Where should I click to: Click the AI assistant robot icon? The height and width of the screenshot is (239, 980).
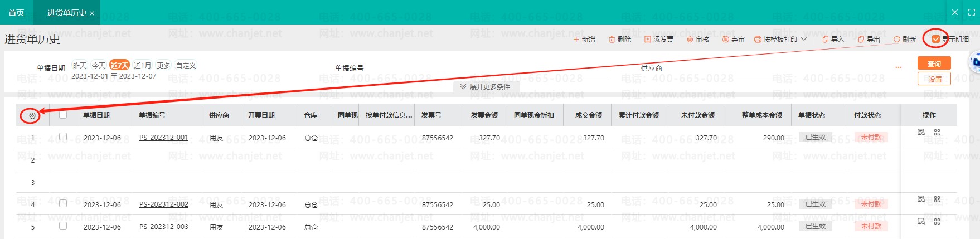975,62
